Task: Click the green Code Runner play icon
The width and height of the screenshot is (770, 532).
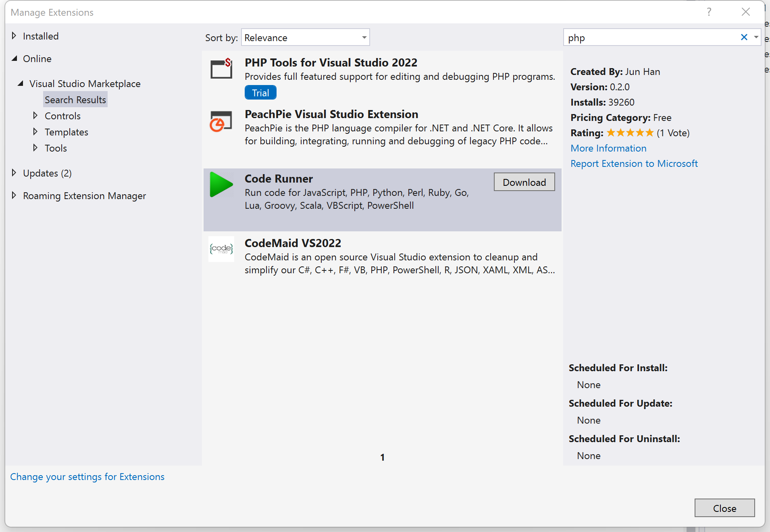Action: pos(221,185)
